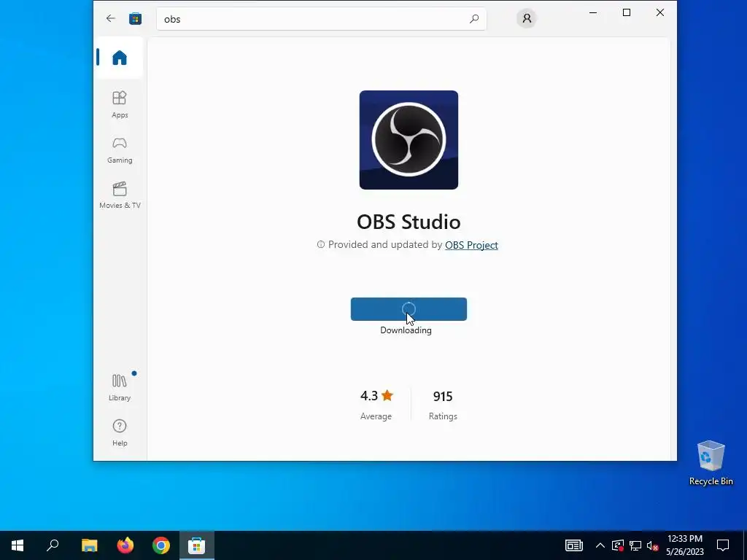
Task: Click the network status tray icon
Action: 635,545
